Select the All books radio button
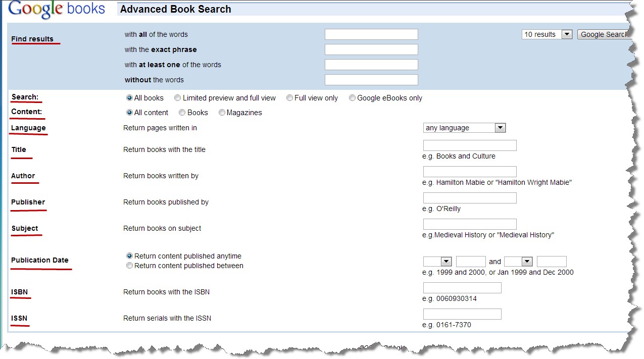This screenshot has width=644, height=359. (130, 98)
